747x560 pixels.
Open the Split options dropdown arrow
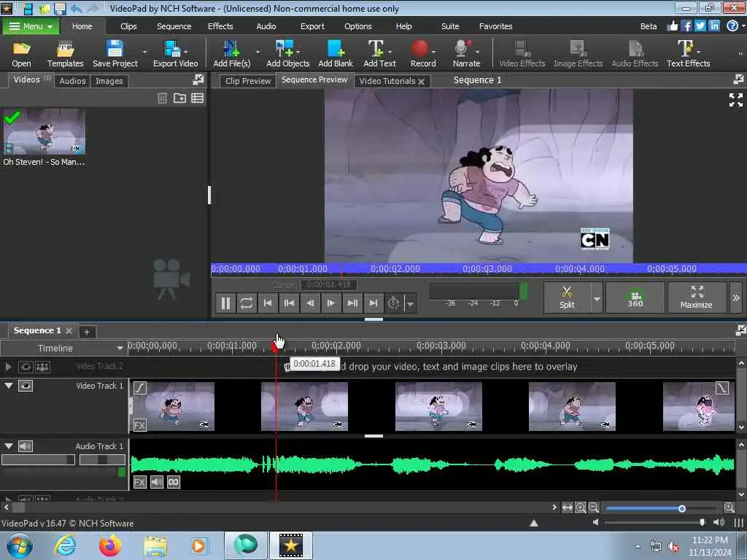point(597,298)
